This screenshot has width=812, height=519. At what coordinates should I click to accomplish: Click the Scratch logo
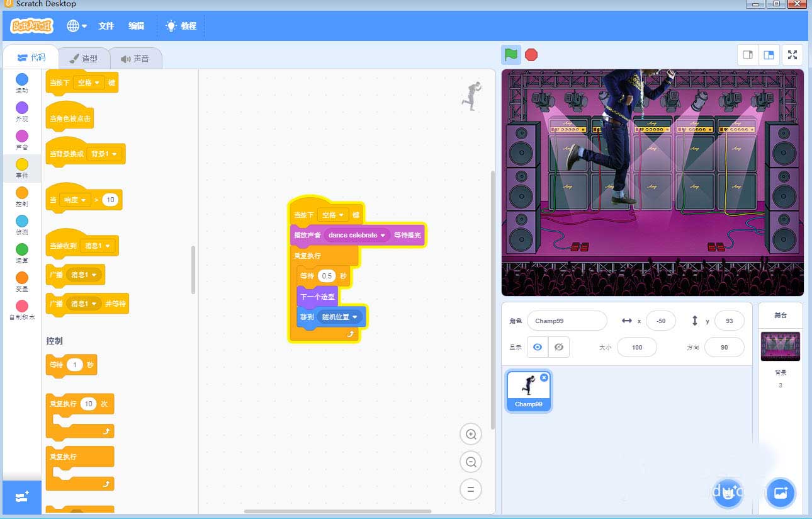click(x=31, y=26)
